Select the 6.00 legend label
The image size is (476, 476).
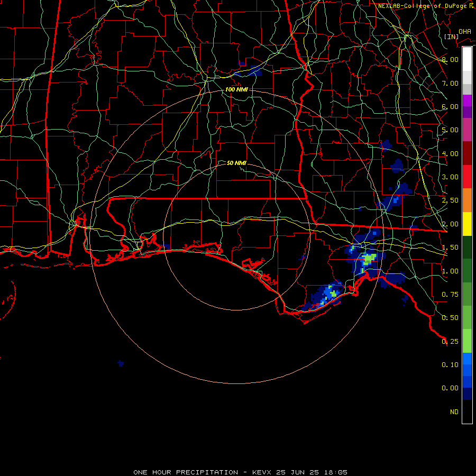point(450,106)
